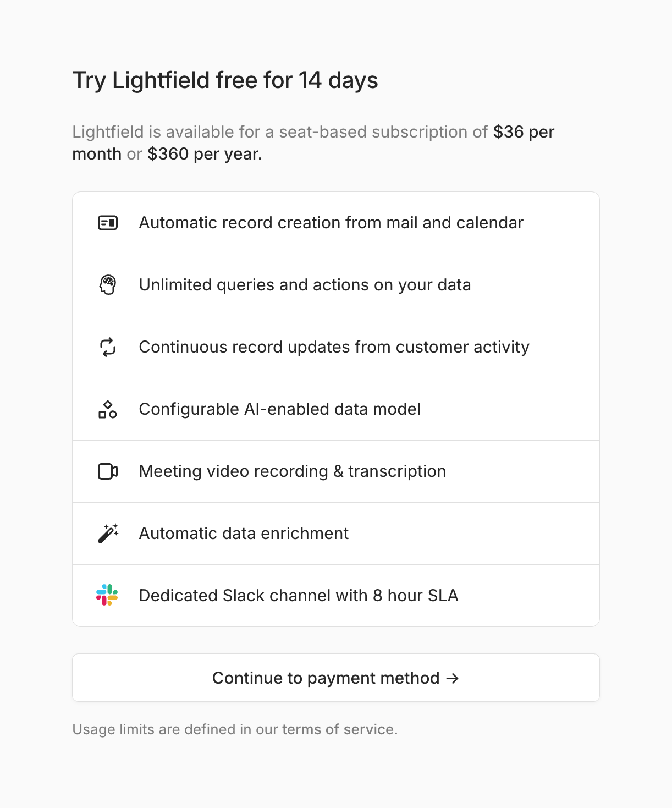Select Automatic record creation feature row

click(331, 223)
